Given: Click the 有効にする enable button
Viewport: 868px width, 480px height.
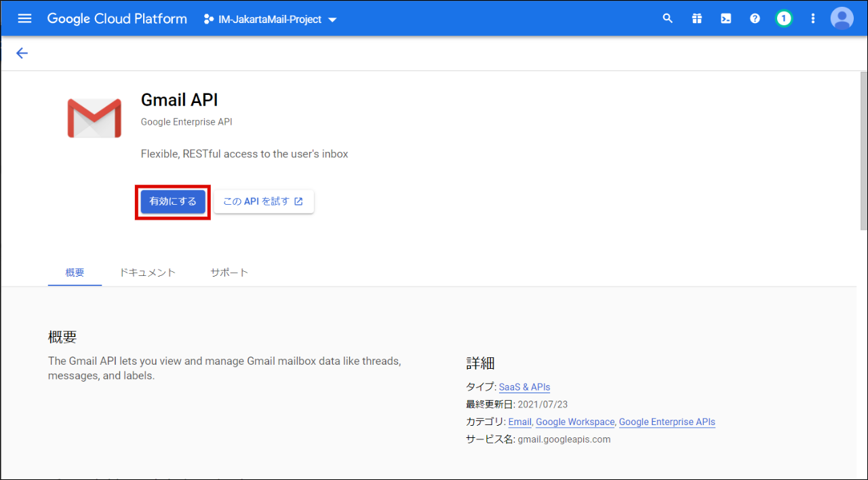Looking at the screenshot, I should 173,201.
